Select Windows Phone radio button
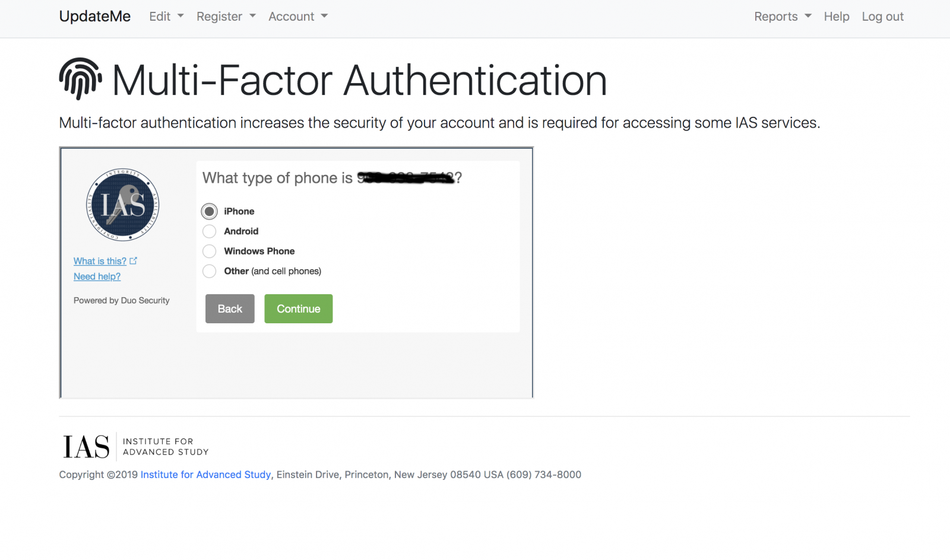 [x=210, y=252]
